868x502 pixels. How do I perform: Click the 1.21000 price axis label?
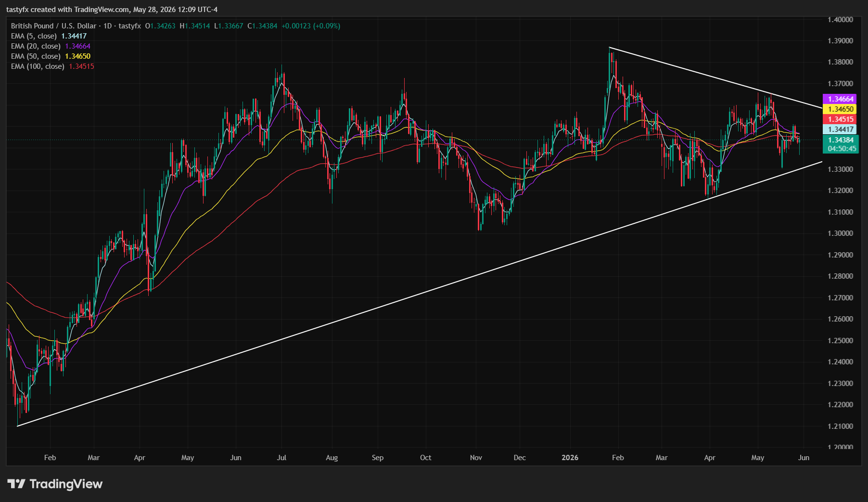[x=840, y=426]
